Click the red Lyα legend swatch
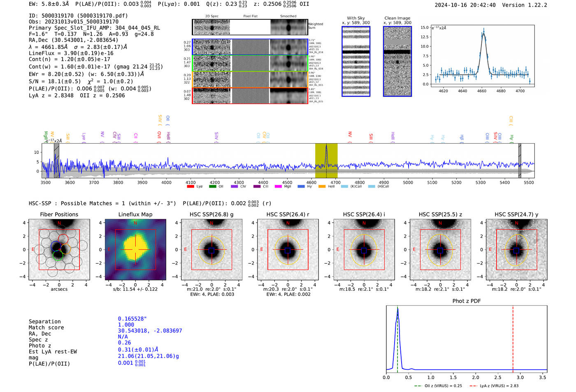Screen dimensions: 576x392 click(x=190, y=186)
